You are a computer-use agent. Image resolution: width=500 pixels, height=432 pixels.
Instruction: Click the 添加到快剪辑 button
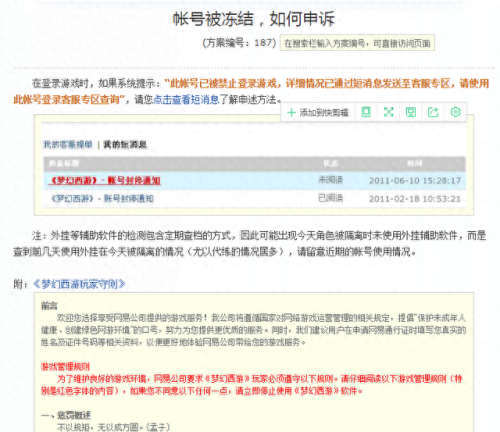317,112
